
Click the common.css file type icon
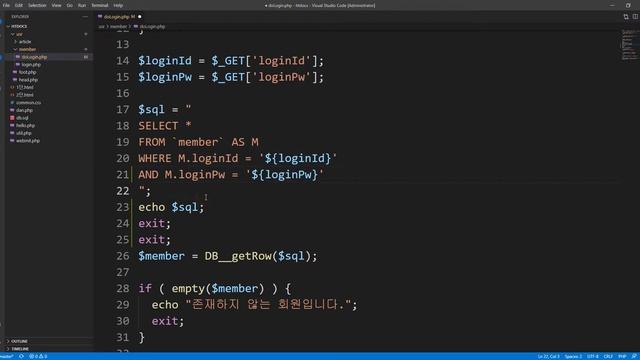tap(12, 102)
